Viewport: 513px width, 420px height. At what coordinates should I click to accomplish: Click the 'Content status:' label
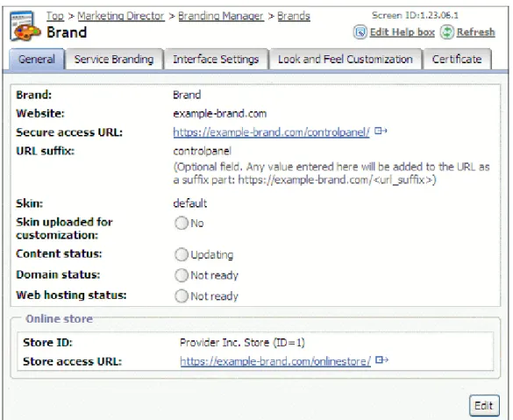(59, 253)
